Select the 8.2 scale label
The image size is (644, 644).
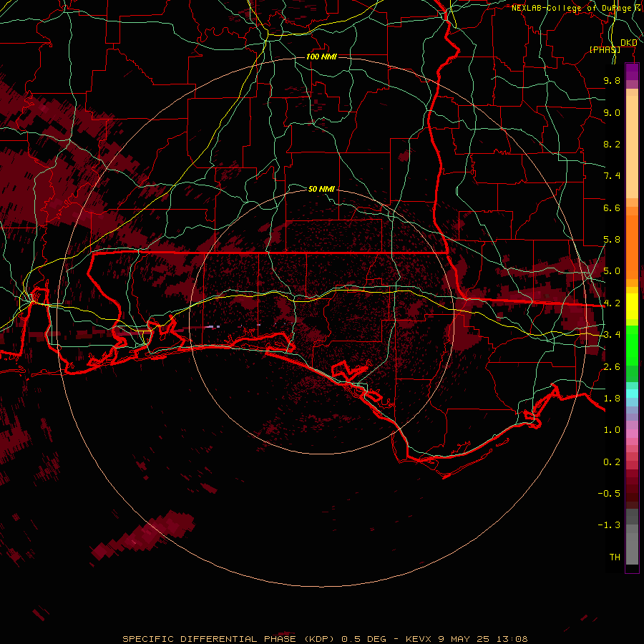(x=612, y=144)
